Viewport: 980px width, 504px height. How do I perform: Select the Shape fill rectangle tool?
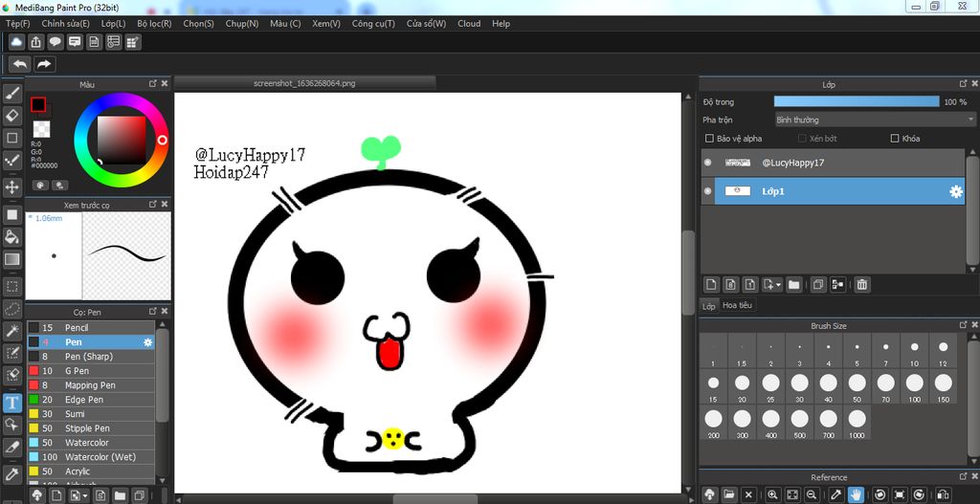tap(12, 215)
